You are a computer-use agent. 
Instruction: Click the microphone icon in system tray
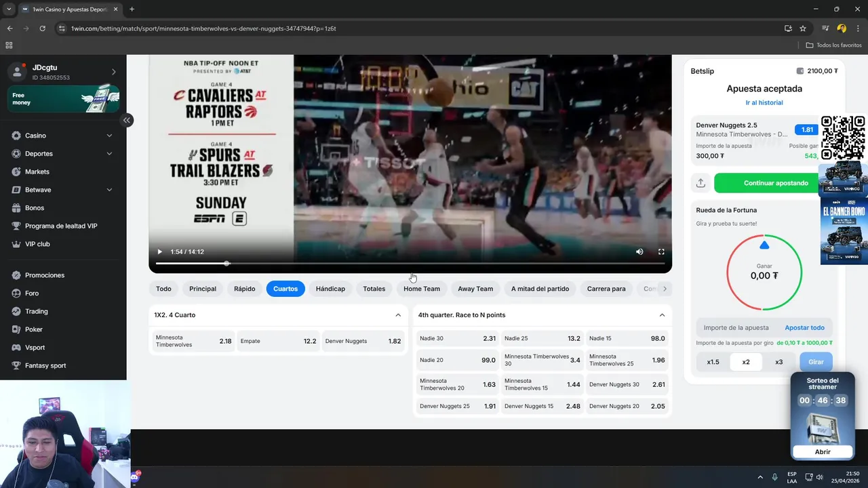coord(774,477)
